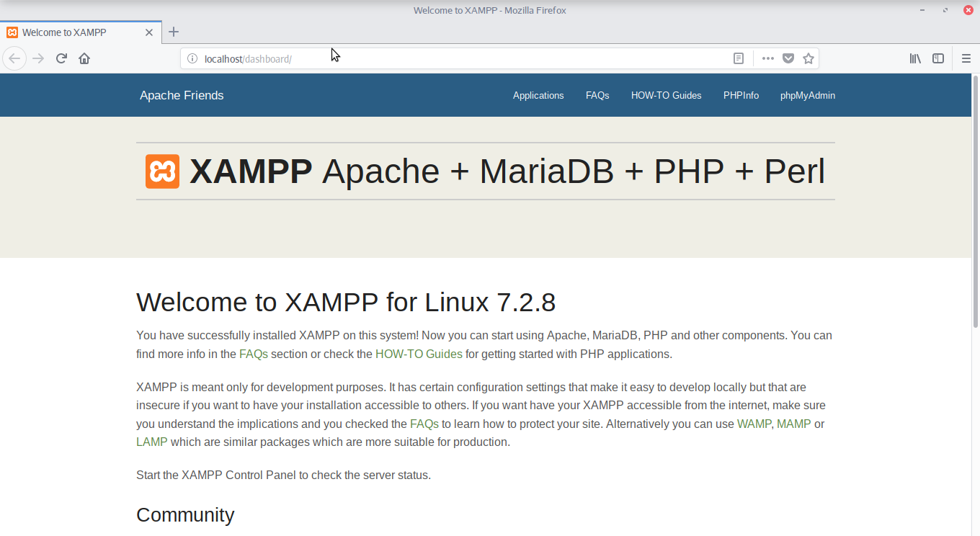Image resolution: width=980 pixels, height=536 pixels.
Task: Open the LAMP link
Action: pos(152,442)
